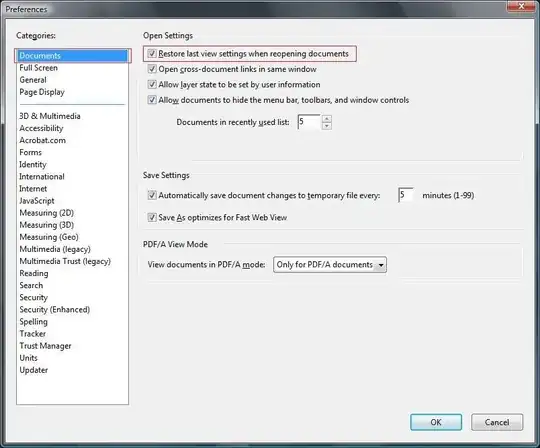Click the recently used list number field
Image resolution: width=540 pixels, height=448 pixels.
tap(309, 122)
